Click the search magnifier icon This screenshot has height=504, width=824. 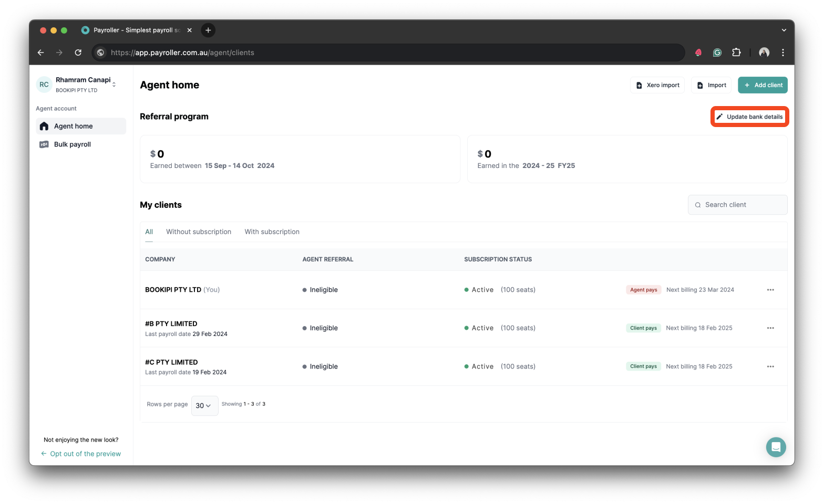[698, 205]
